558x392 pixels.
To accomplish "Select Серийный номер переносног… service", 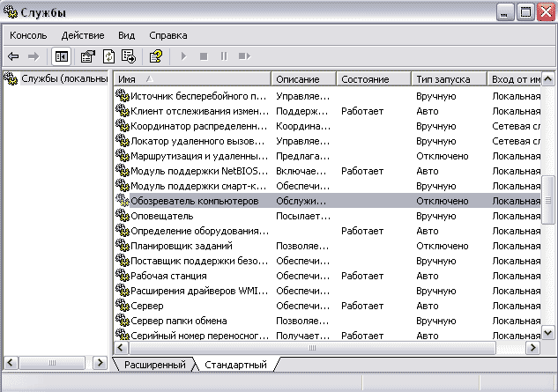I will 199,335.
